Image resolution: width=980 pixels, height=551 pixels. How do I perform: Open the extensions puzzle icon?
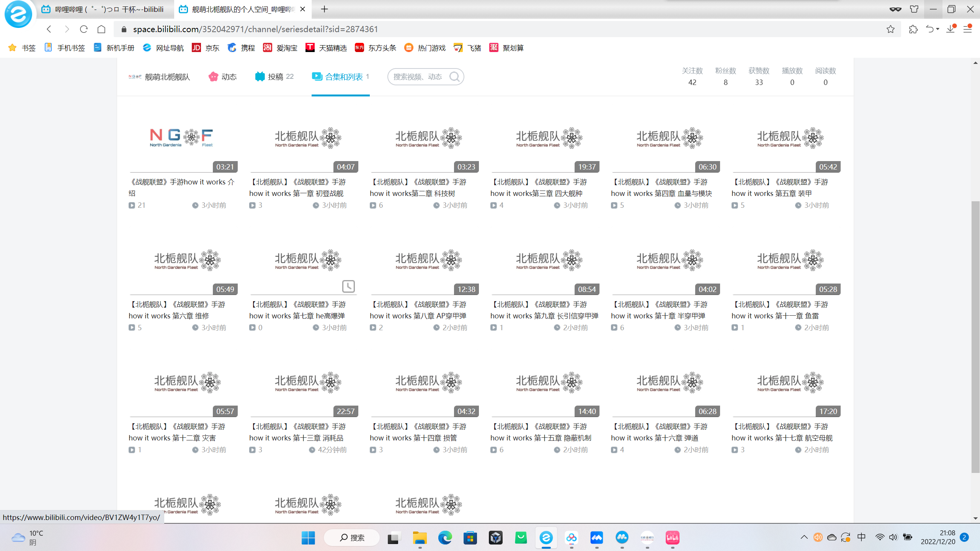point(913,29)
